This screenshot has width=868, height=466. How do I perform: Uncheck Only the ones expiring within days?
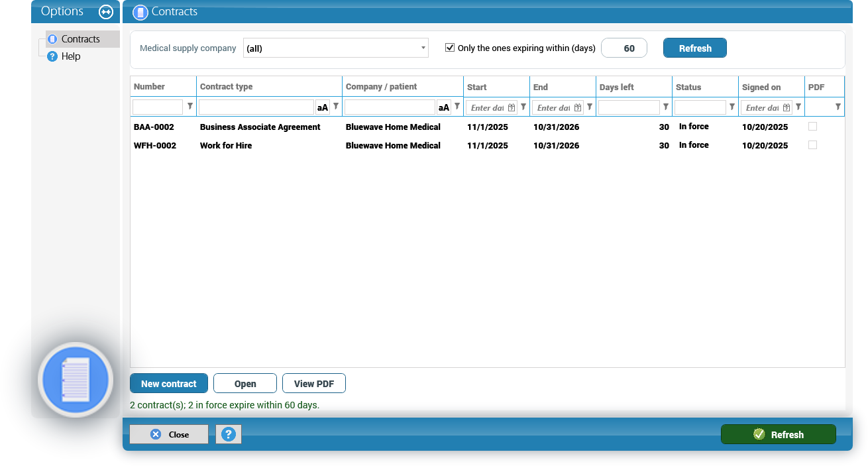[x=450, y=48]
